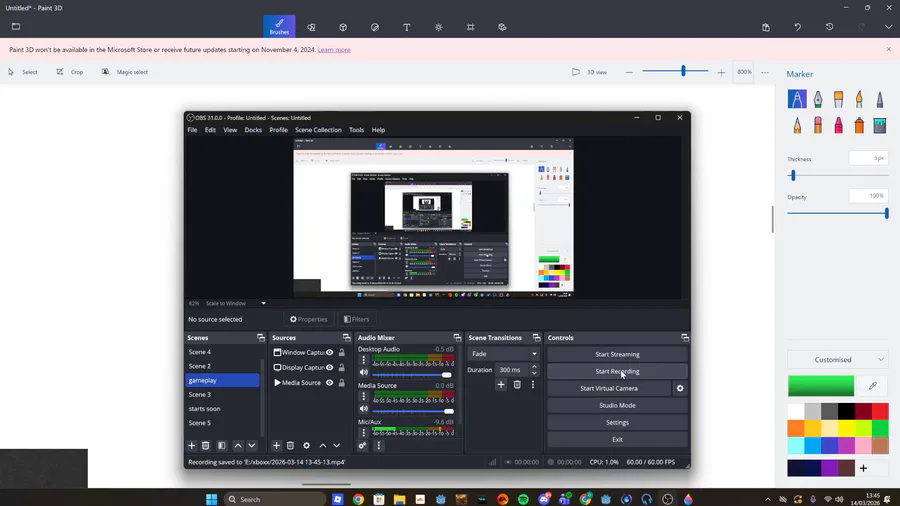
Task: Open the Canvas tool in Paint 3D
Action: [x=471, y=27]
